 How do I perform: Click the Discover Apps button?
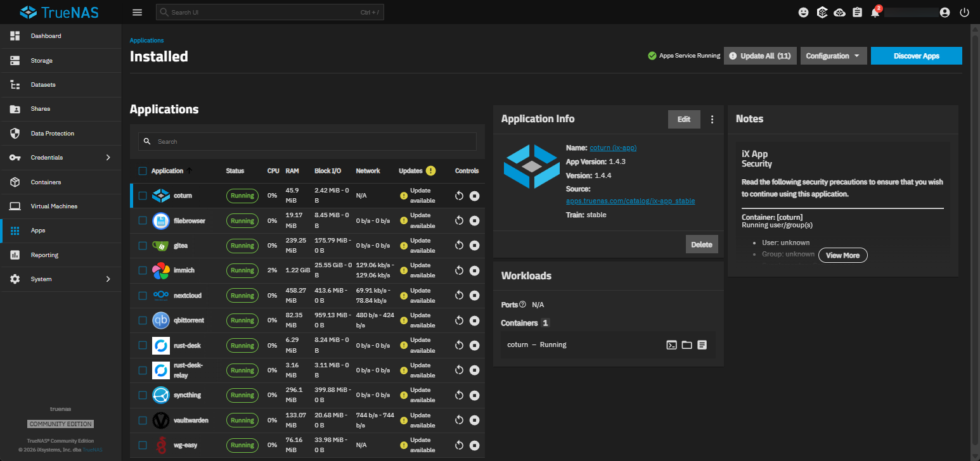click(x=916, y=56)
